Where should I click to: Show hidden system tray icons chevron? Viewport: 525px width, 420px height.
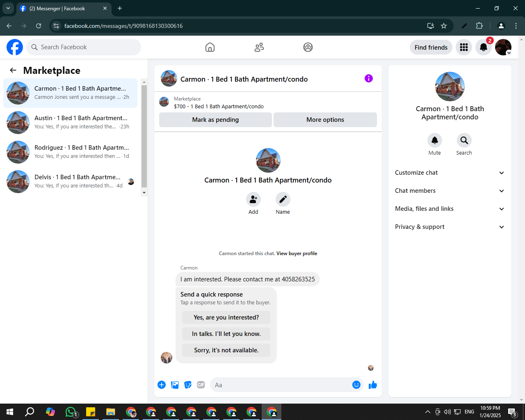[x=427, y=412]
